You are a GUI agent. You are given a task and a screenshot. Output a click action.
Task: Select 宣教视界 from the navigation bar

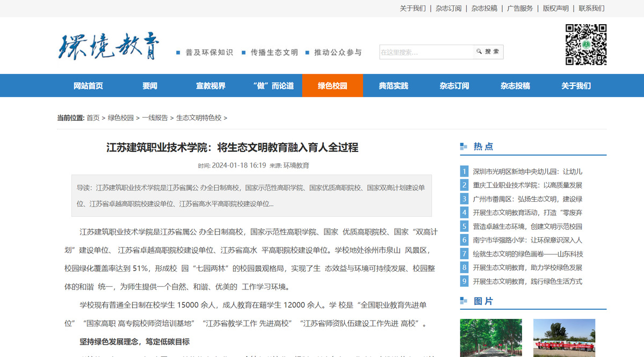click(x=211, y=86)
